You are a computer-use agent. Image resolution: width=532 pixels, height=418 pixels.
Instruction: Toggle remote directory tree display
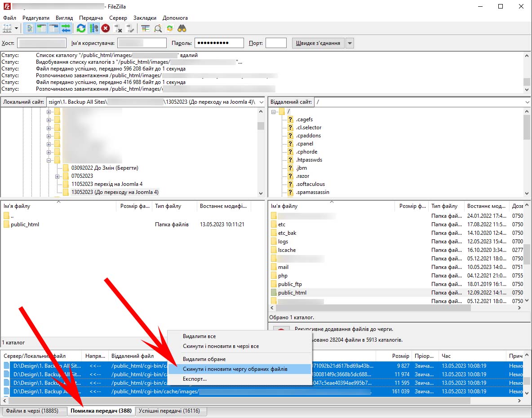53,28
